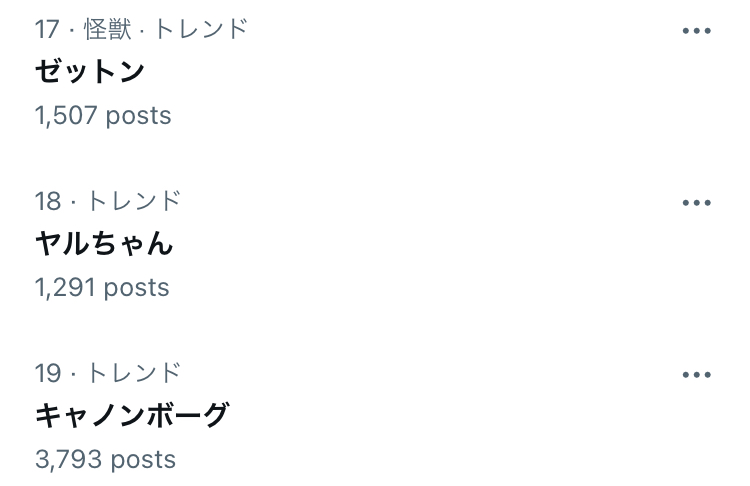750x486 pixels.
Task: Open more options for ゼットン trend
Action: pyautogui.click(x=696, y=31)
